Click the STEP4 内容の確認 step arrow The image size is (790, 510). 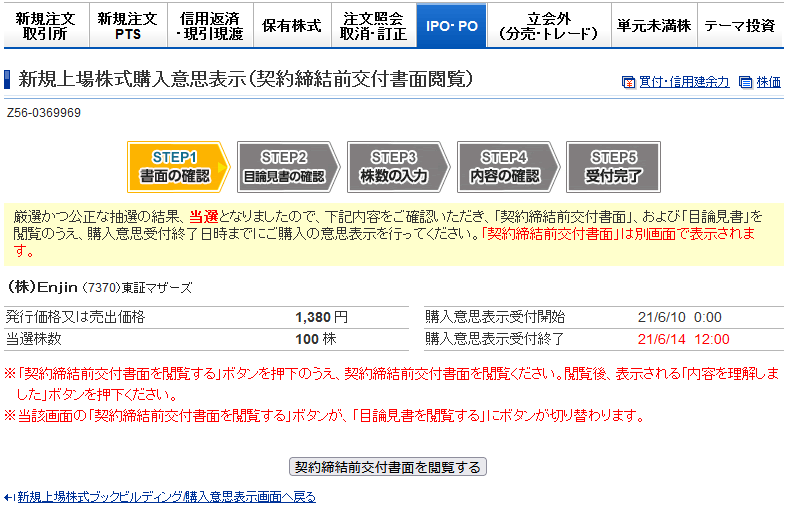pyautogui.click(x=505, y=167)
